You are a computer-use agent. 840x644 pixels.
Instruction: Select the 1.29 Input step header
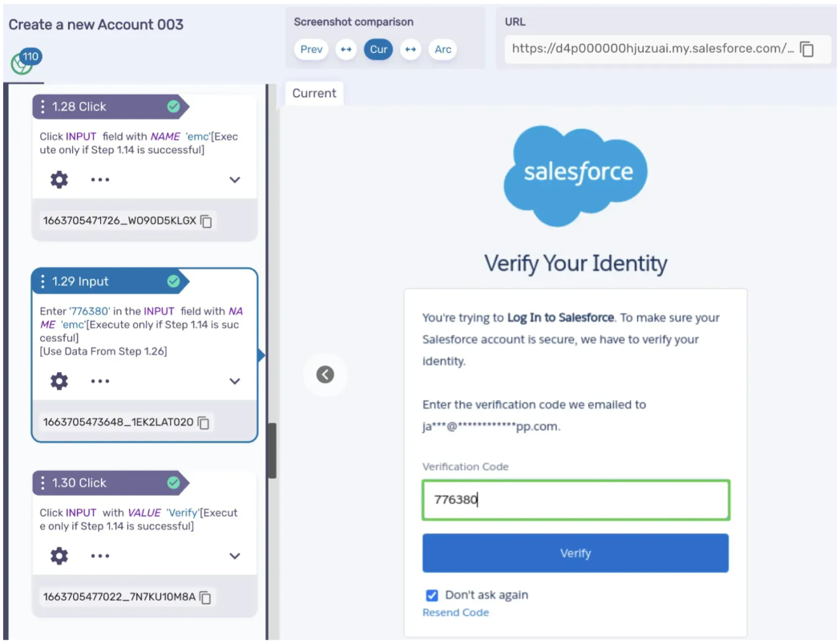tap(111, 281)
